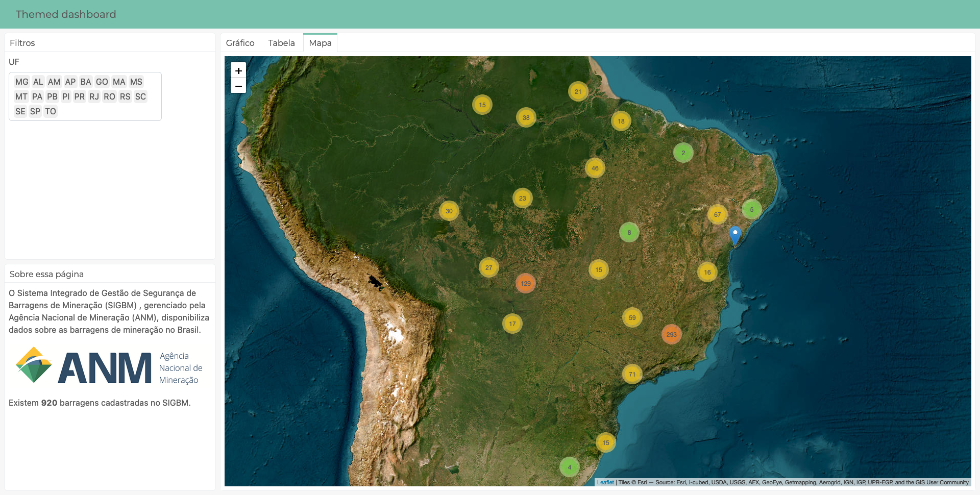
Task: Click the map zoom in plus button
Action: (x=238, y=70)
